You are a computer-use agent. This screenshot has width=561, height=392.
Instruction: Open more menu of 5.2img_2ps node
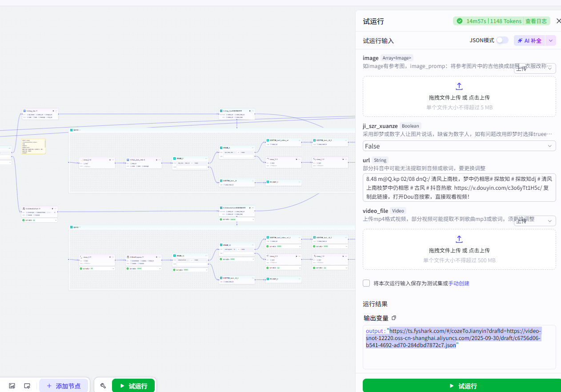(x=56, y=111)
